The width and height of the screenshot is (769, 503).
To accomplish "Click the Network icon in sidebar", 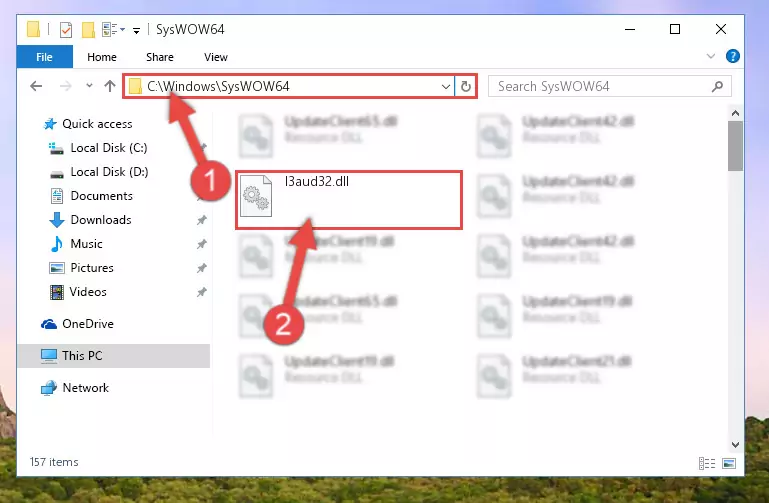I will point(49,388).
